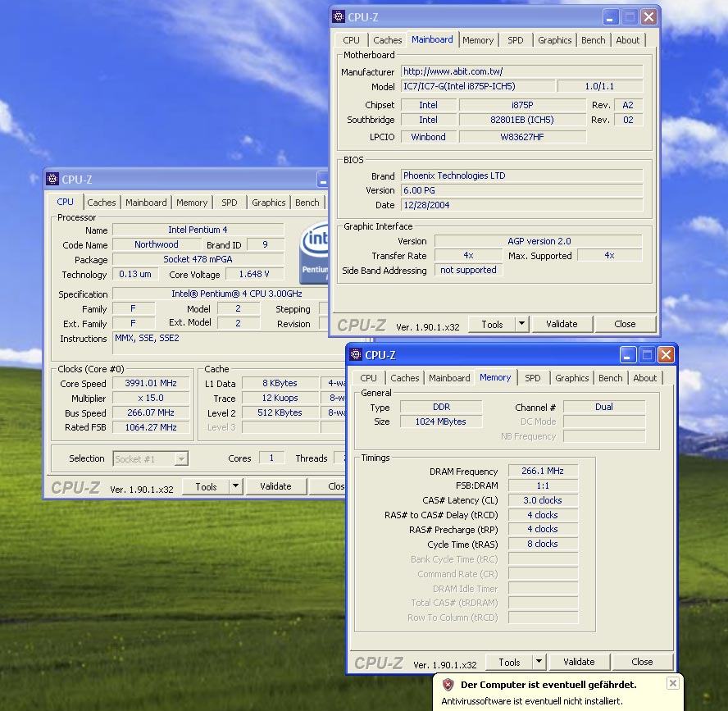Viewport: 728px width, 711px height.
Task: Click the Rated FSB 1064.27 MHz value
Action: 151,427
